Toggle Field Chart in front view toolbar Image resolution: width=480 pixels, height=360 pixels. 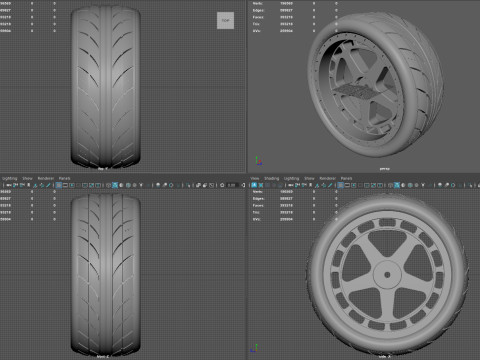click(85, 185)
